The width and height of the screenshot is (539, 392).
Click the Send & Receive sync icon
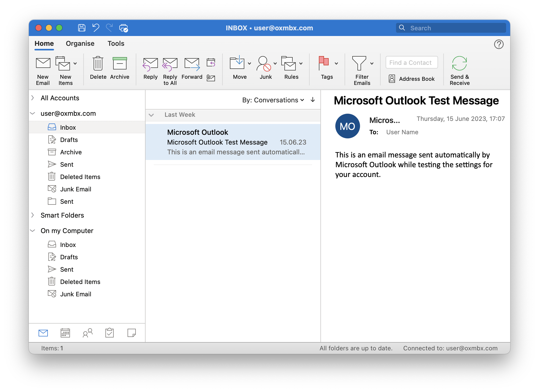[x=459, y=63]
